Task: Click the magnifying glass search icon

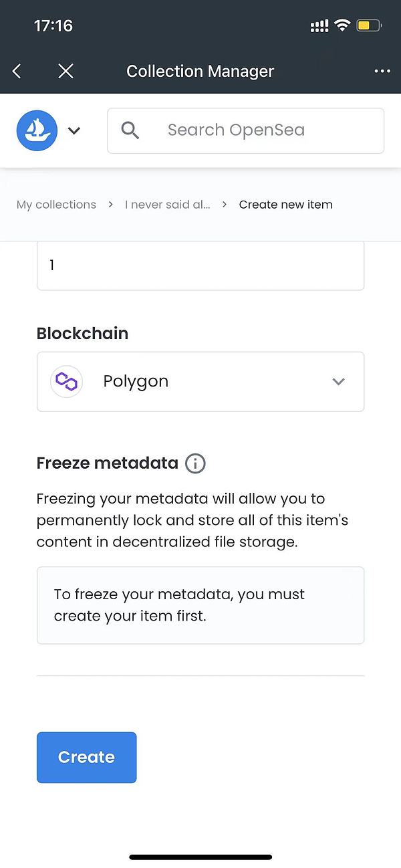Action: click(130, 130)
